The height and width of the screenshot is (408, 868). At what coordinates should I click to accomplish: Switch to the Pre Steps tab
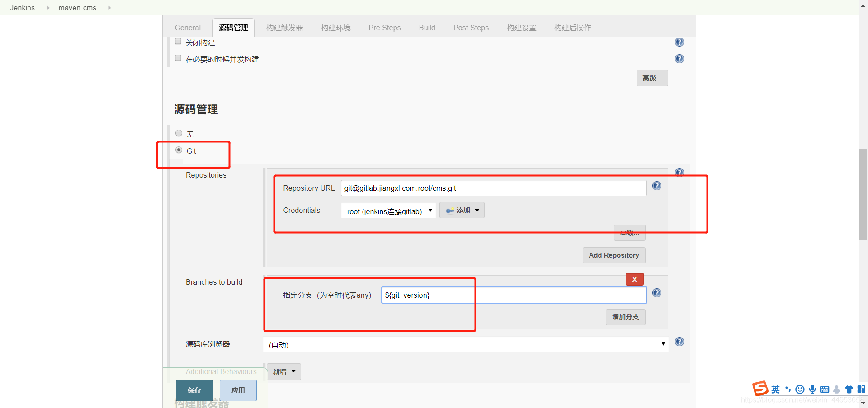[x=385, y=28]
